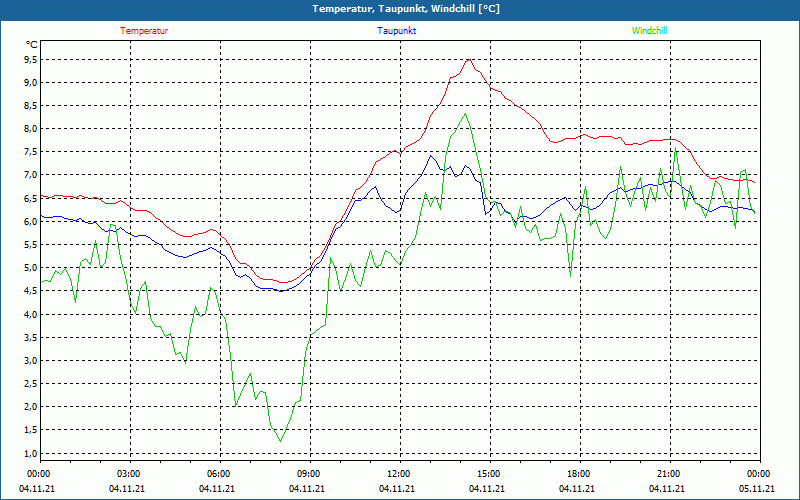Click the 5,5 y-axis value
Image resolution: width=800 pixels, height=500 pixels.
coord(31,245)
